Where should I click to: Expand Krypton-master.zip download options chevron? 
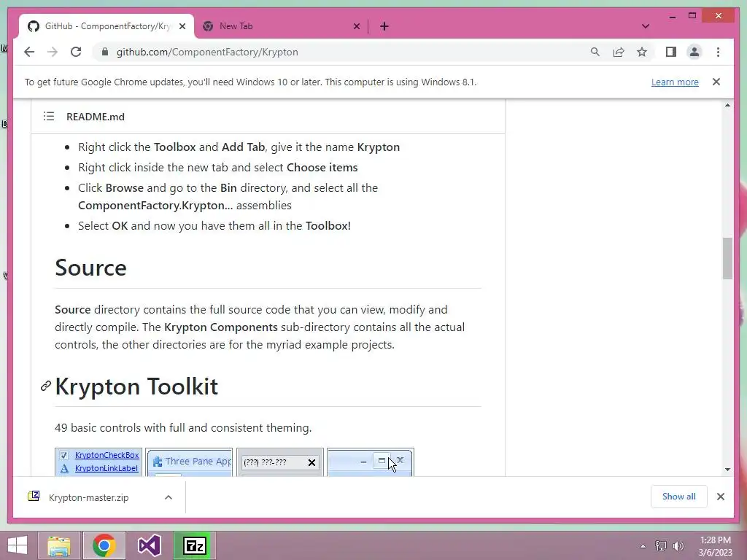point(169,497)
